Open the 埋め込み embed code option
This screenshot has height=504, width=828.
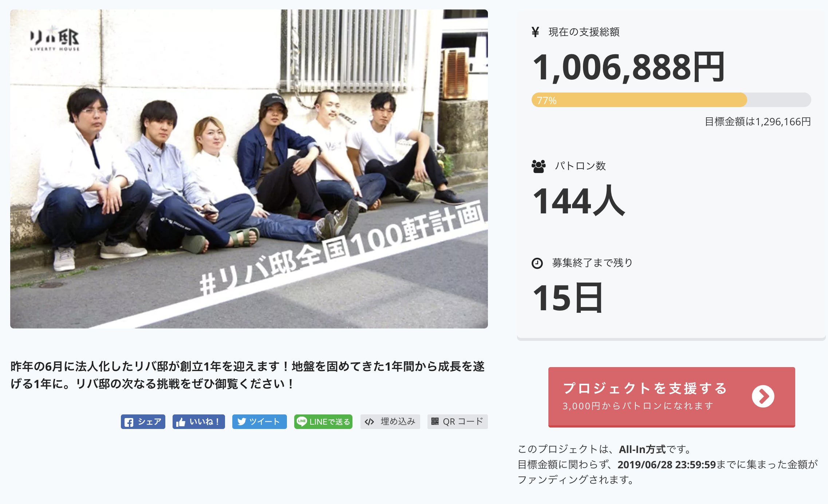(x=390, y=422)
